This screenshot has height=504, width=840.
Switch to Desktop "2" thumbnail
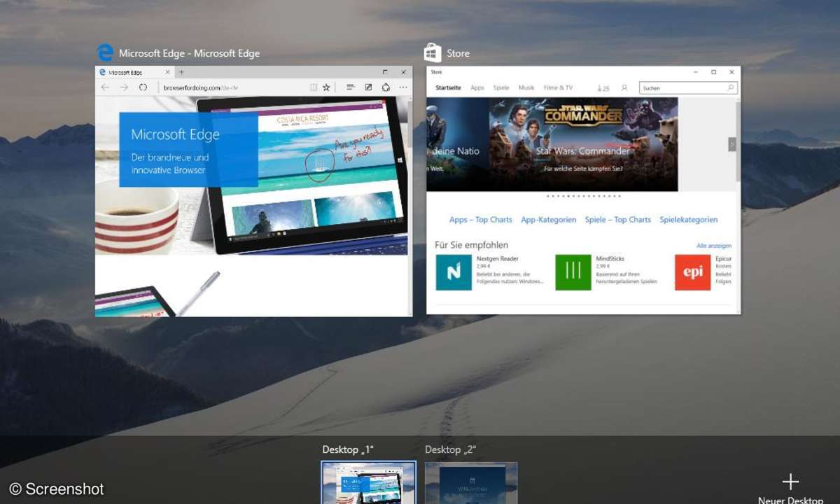click(x=471, y=483)
